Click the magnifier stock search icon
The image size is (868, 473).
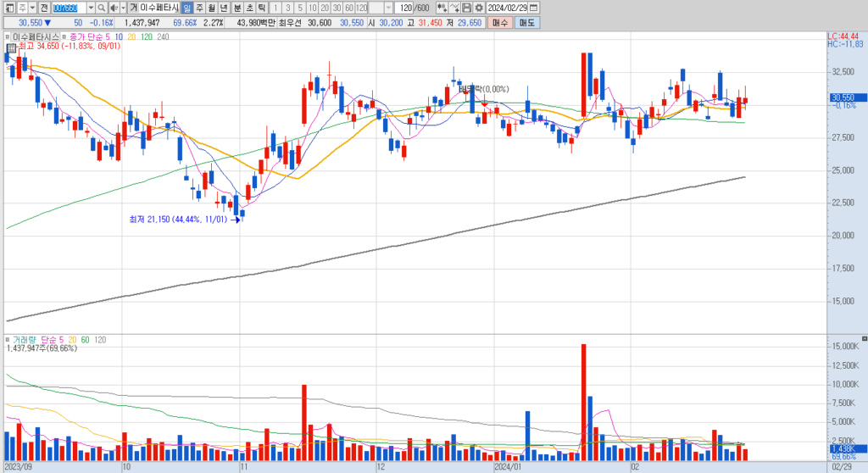(x=102, y=8)
